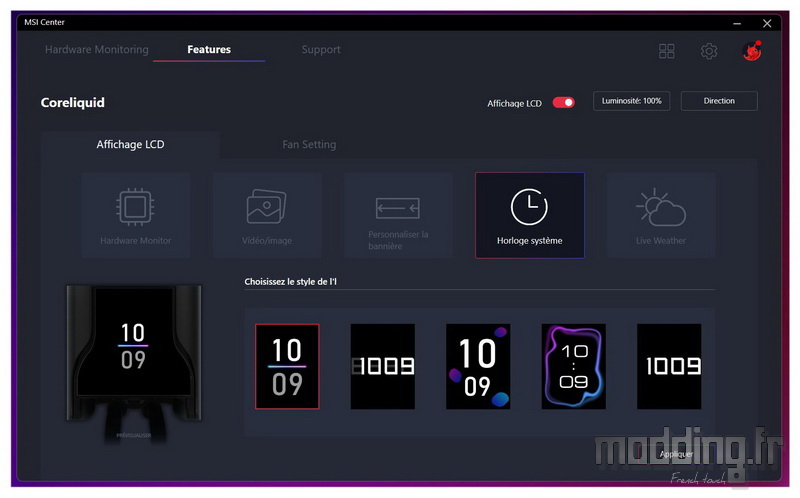This screenshot has height=498, width=800.
Task: Switch to the Hardware Monitoring tab
Action: point(97,49)
